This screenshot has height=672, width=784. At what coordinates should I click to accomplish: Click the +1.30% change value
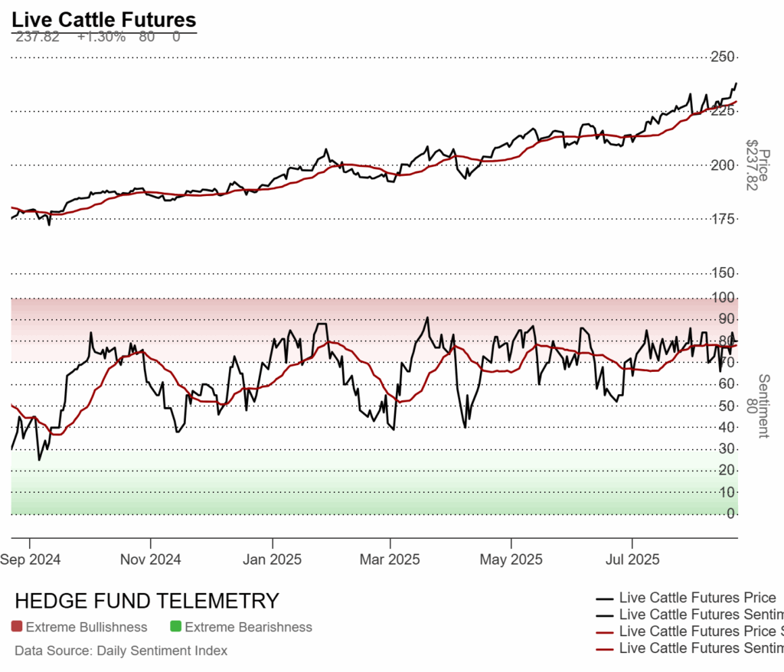click(x=101, y=37)
